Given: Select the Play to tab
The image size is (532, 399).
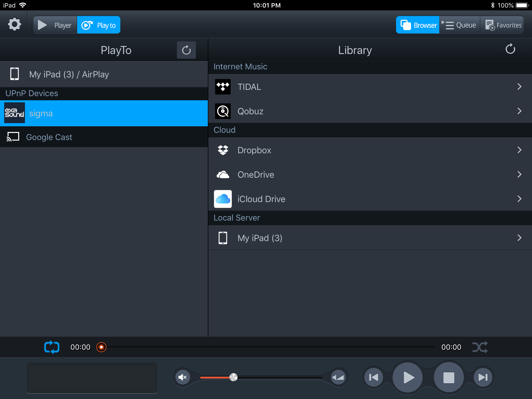Looking at the screenshot, I should tap(99, 25).
